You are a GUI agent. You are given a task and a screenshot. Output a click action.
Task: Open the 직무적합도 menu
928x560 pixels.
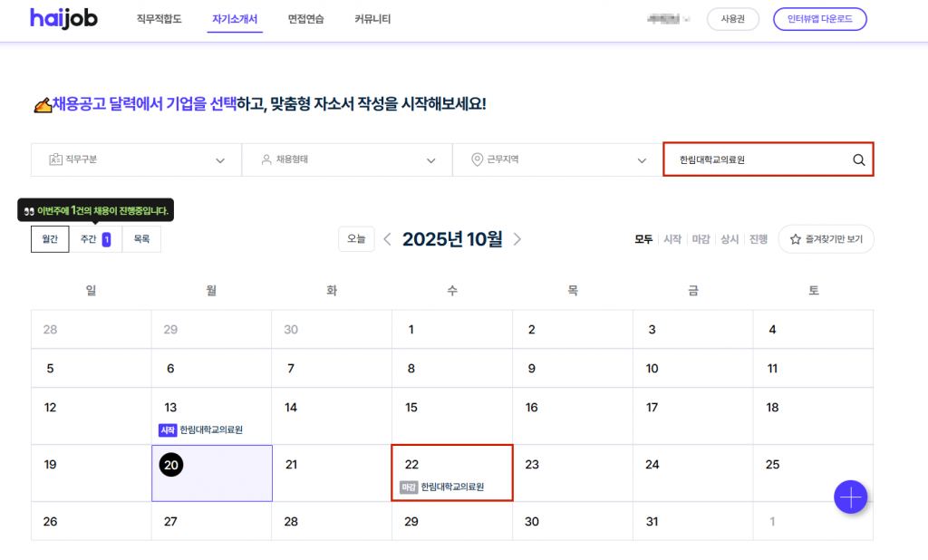tap(159, 19)
